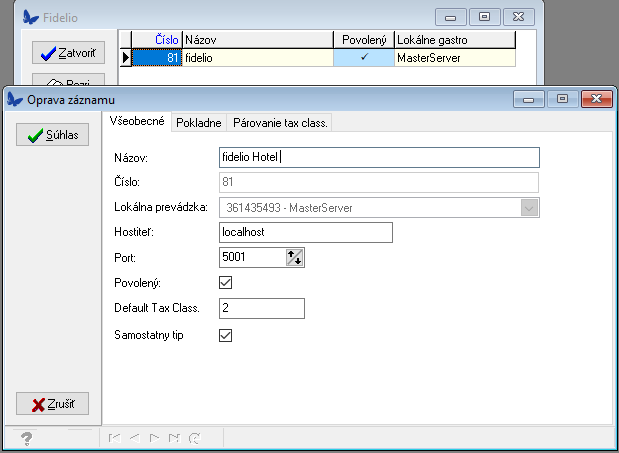The height and width of the screenshot is (453, 619).
Task: Click the Default Tax Class. field
Action: point(262,308)
